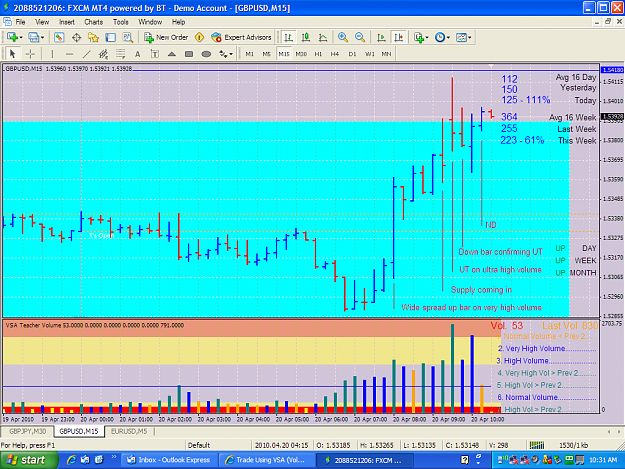Switch chart to bar chart mode

pos(288,37)
